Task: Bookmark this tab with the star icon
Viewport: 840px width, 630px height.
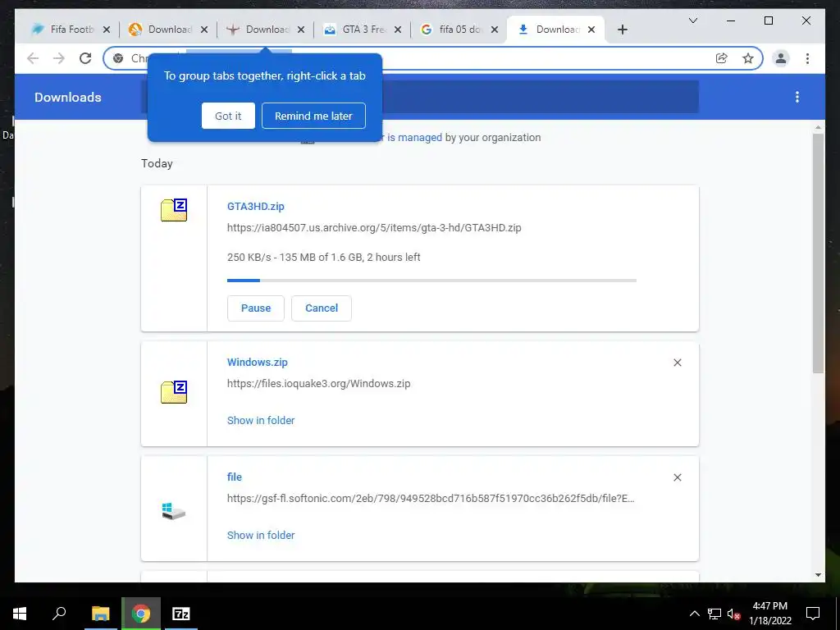Action: pyautogui.click(x=748, y=58)
